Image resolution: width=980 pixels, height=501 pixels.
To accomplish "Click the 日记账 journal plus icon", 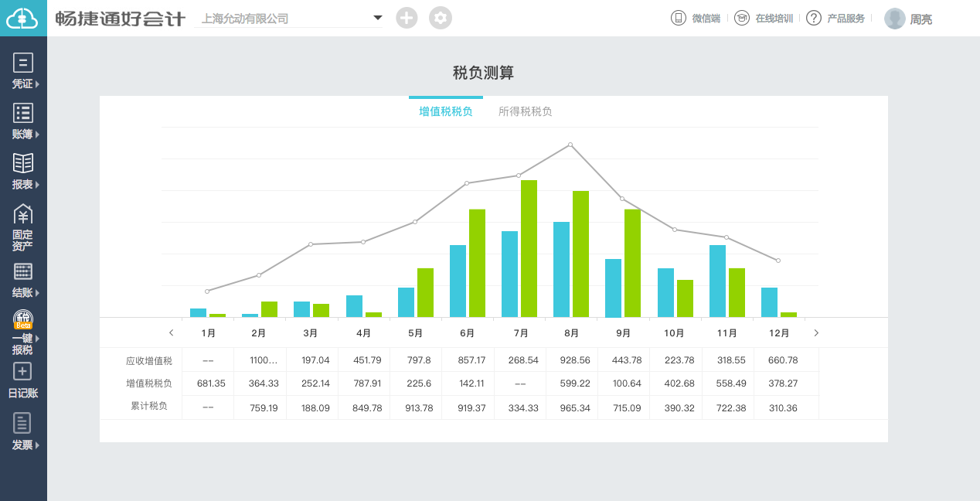I will (x=23, y=371).
